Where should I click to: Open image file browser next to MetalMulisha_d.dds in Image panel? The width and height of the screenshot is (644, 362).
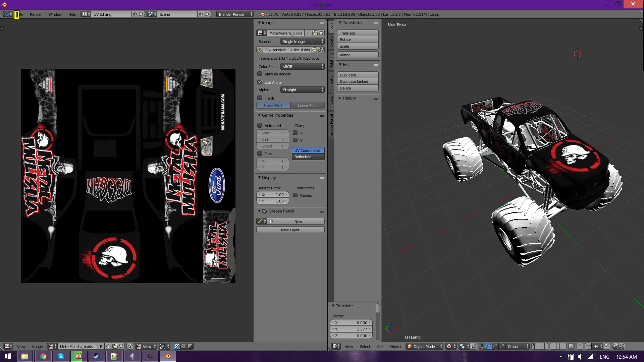point(315,33)
